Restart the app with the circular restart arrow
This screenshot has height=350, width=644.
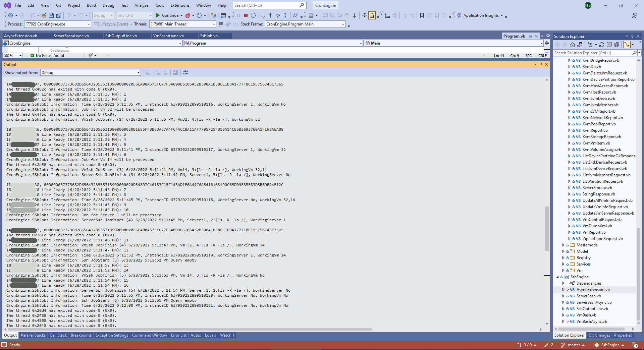coord(253,15)
